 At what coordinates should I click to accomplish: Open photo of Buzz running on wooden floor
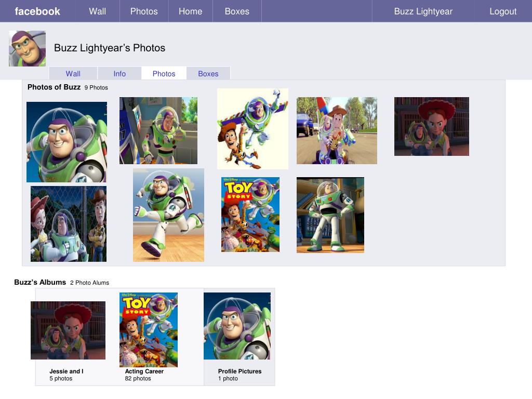pos(168,215)
